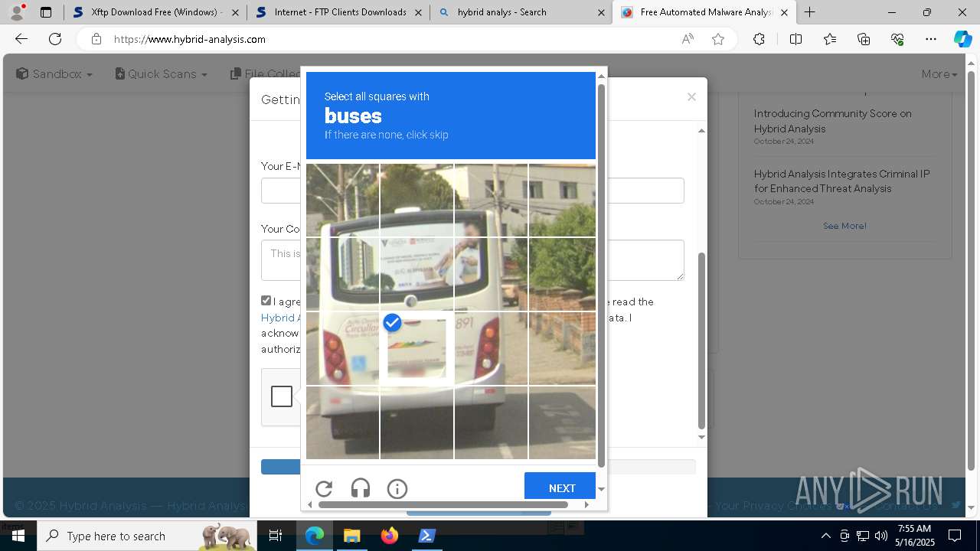Switch to the audio captcha challenge
This screenshot has height=551, width=980.
[361, 488]
